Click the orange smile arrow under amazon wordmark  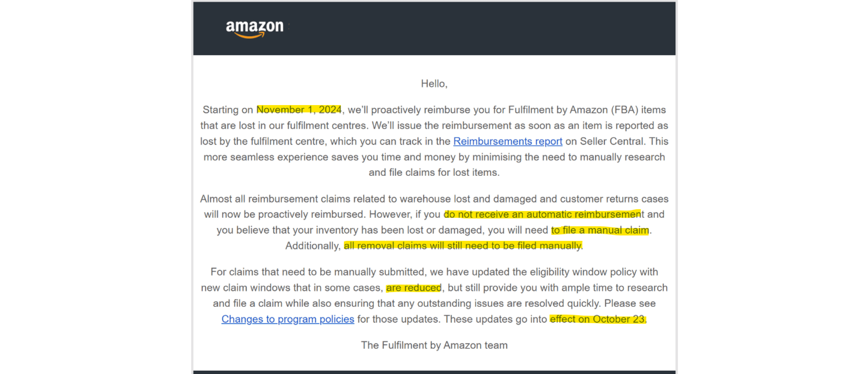249,35
